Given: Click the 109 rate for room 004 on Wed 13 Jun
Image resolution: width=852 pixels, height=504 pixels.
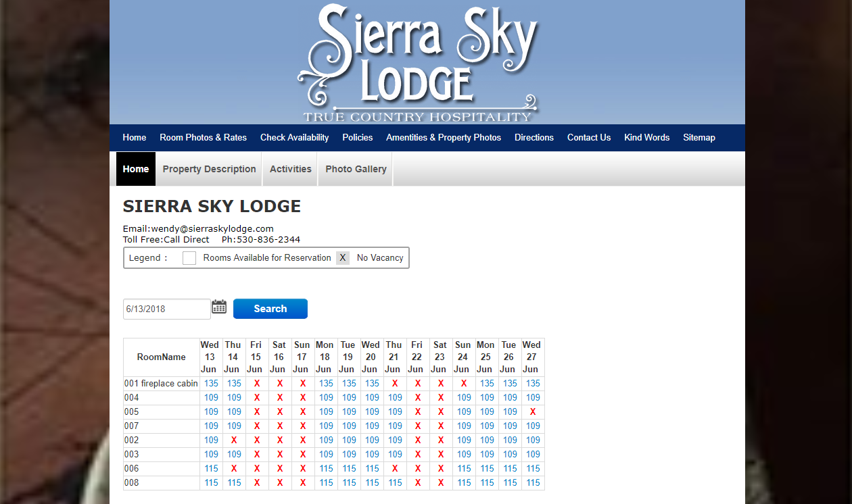Looking at the screenshot, I should pos(211,398).
